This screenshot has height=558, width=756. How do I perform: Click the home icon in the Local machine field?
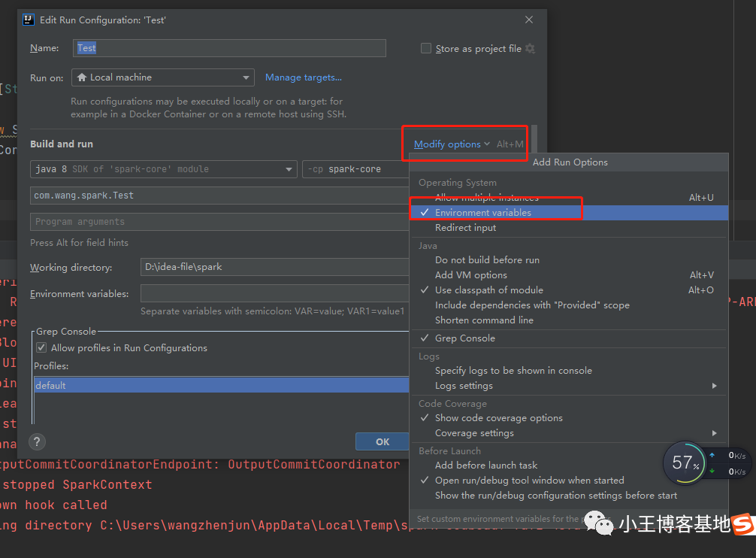(x=82, y=77)
